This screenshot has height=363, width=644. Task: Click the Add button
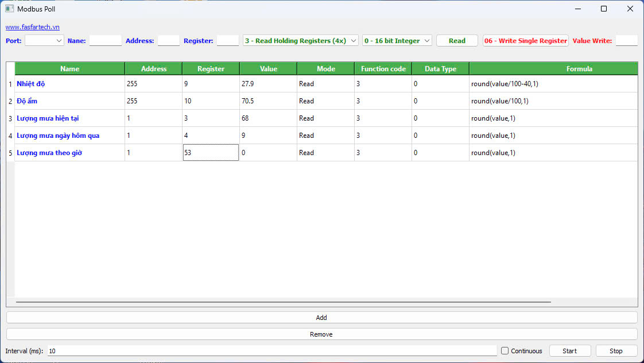tap(321, 318)
